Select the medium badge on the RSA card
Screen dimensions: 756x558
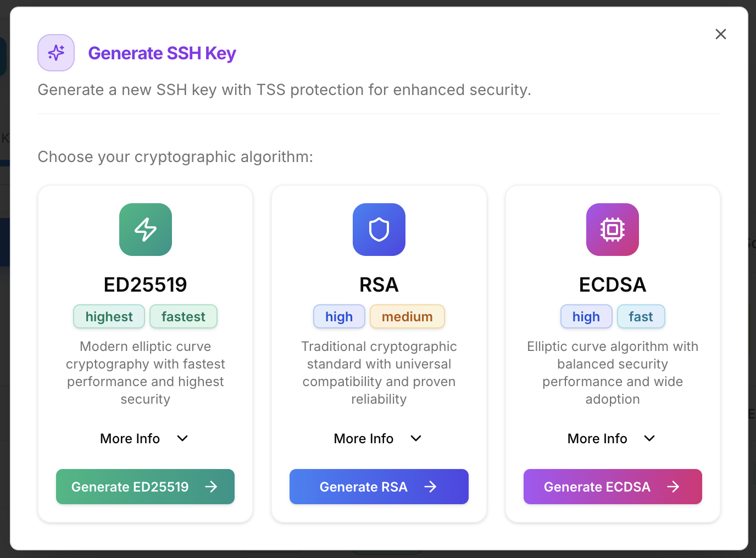pyautogui.click(x=407, y=316)
